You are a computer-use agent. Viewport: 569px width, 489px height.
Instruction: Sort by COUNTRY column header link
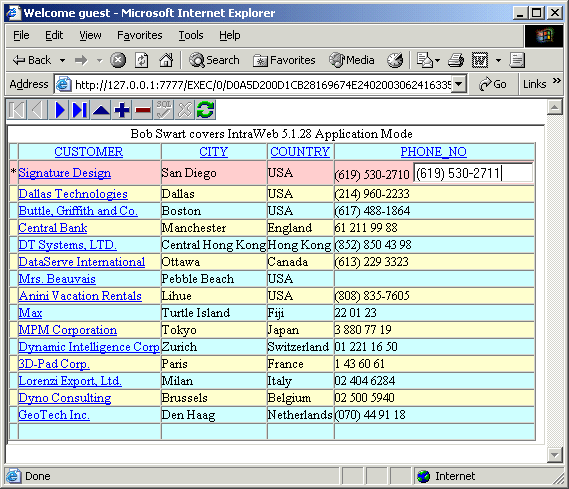pos(300,152)
